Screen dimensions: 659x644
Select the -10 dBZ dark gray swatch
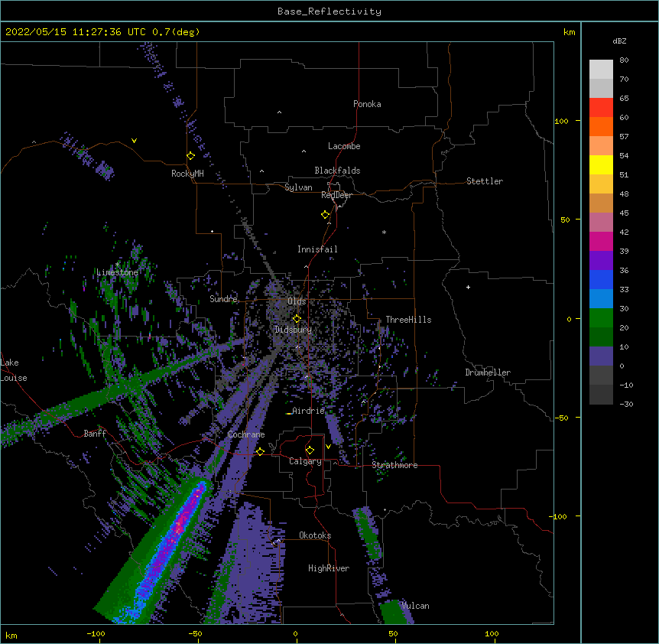[x=601, y=395]
